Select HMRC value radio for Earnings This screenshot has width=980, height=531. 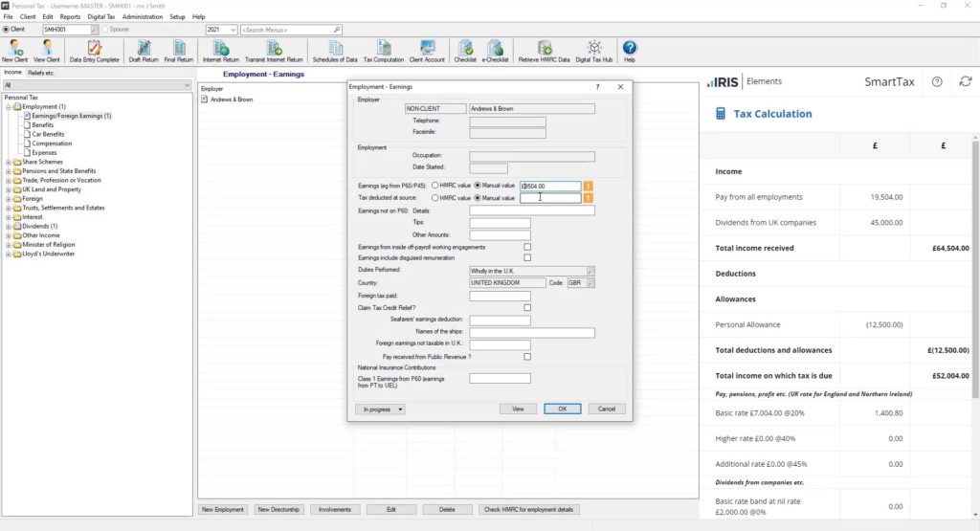point(435,186)
